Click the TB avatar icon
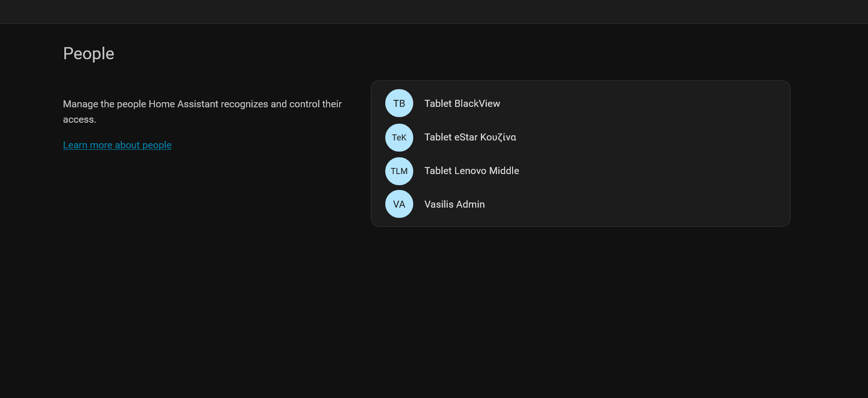 [x=399, y=103]
